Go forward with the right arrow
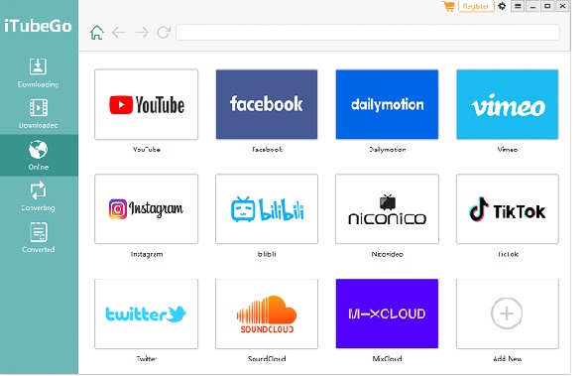The width and height of the screenshot is (588, 376). click(142, 33)
